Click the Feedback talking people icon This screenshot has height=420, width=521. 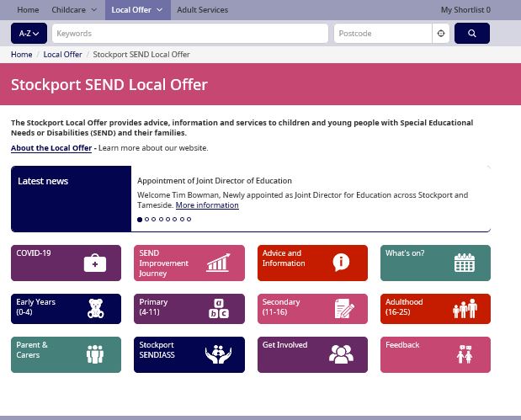(x=465, y=354)
